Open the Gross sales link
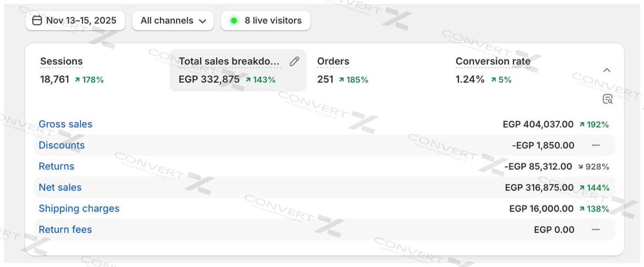Image resolution: width=644 pixels, height=267 pixels. (x=66, y=124)
